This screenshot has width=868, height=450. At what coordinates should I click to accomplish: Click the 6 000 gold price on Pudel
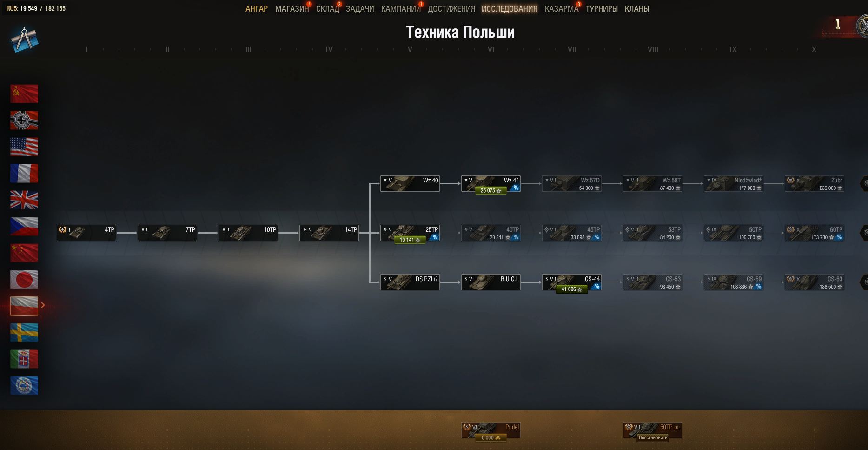(x=490, y=437)
